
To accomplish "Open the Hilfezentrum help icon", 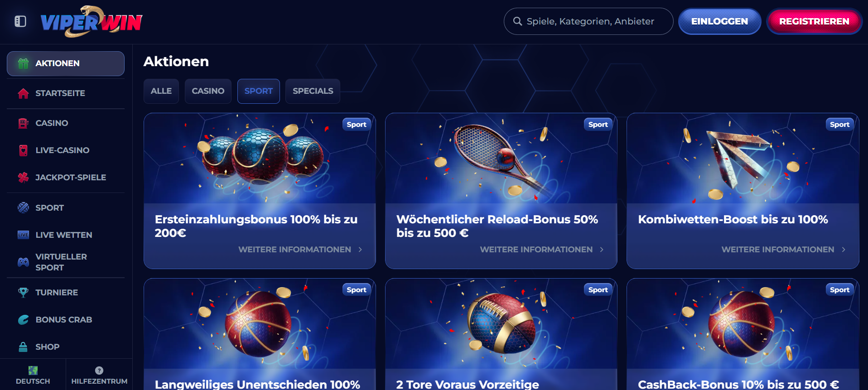I will click(99, 371).
